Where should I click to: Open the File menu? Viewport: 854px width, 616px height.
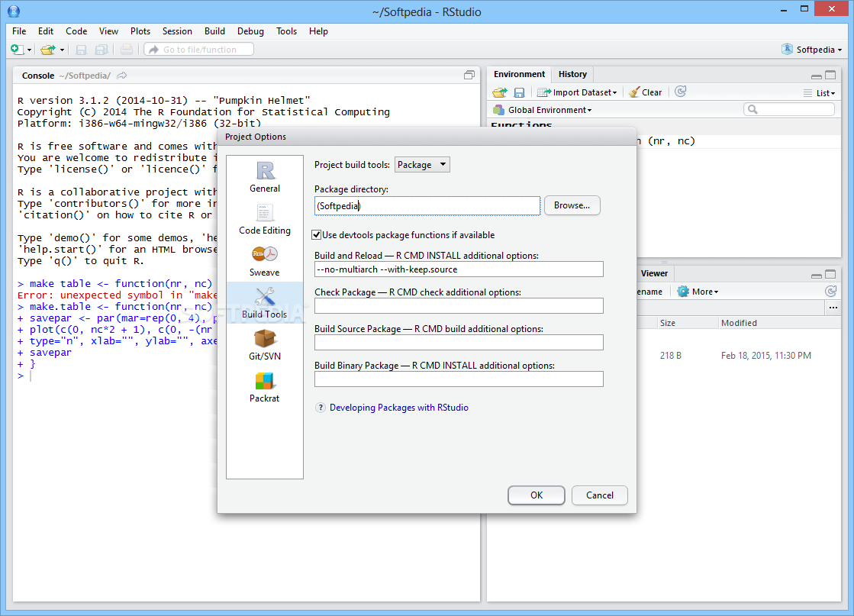(x=19, y=31)
